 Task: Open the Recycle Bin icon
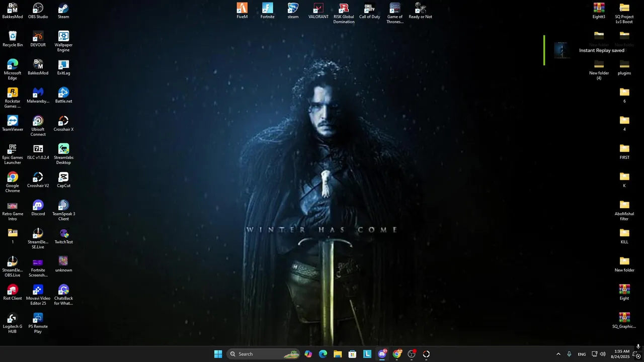pyautogui.click(x=13, y=39)
